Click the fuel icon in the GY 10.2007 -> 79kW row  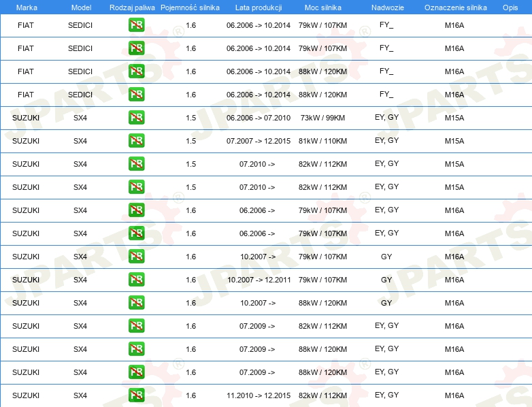click(x=136, y=257)
